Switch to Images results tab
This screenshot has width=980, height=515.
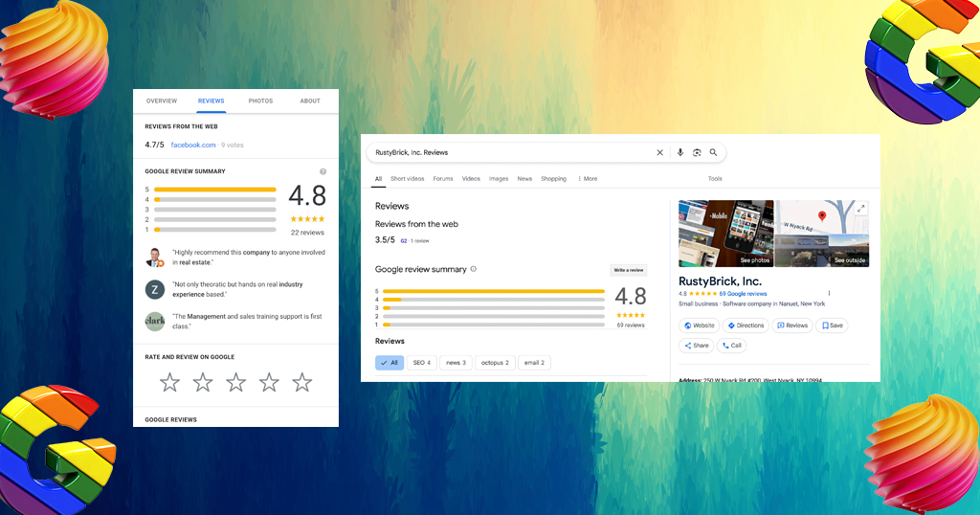499,179
